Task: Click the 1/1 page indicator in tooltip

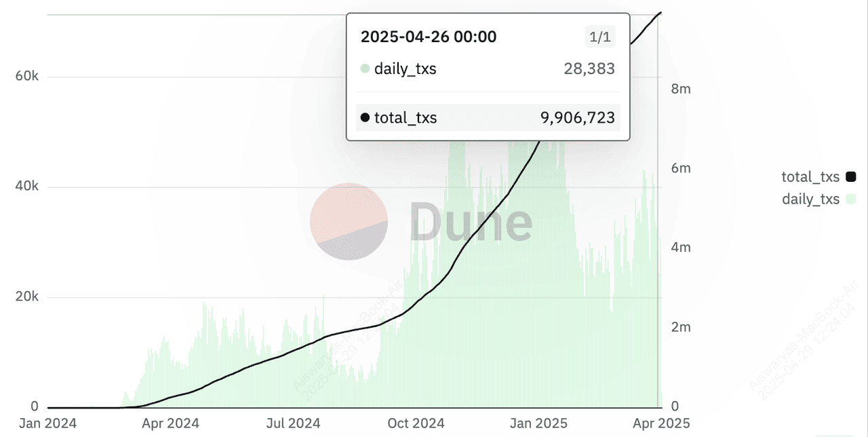Action: point(600,37)
